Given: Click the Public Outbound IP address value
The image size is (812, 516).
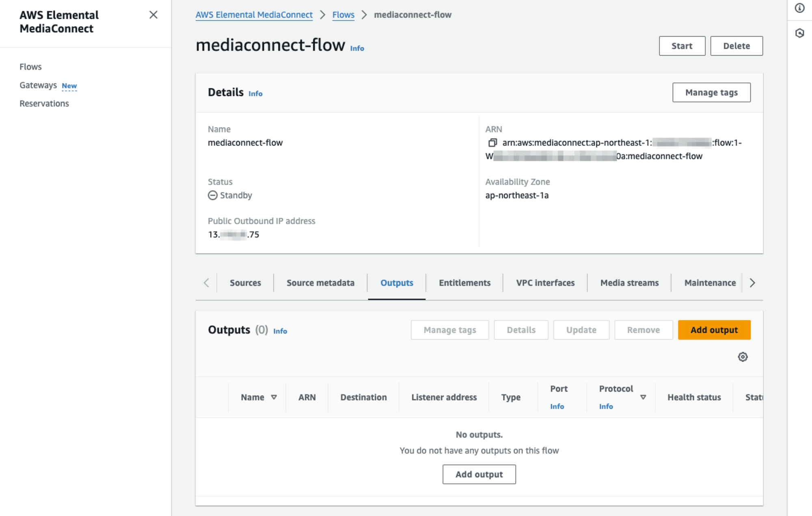Looking at the screenshot, I should pyautogui.click(x=233, y=234).
